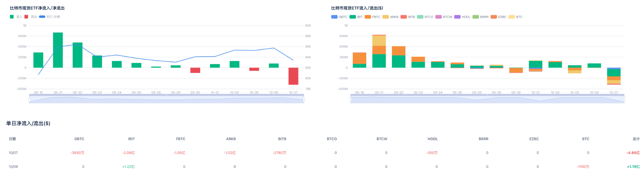644x175 pixels.
Task: Click the 09-22 green inflow bar in net-flow chart
Action: (x=77, y=55)
